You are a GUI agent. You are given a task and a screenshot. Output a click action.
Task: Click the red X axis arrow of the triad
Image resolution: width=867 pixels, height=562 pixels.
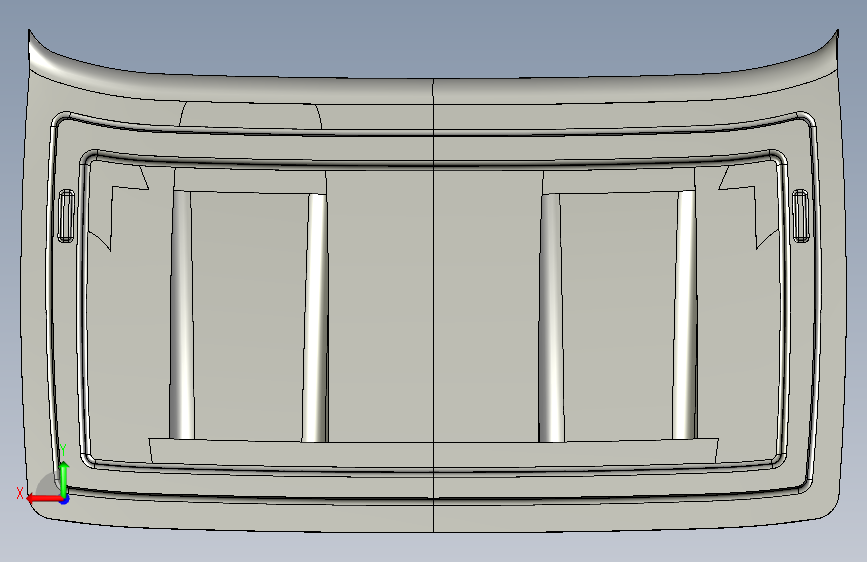tap(44, 498)
